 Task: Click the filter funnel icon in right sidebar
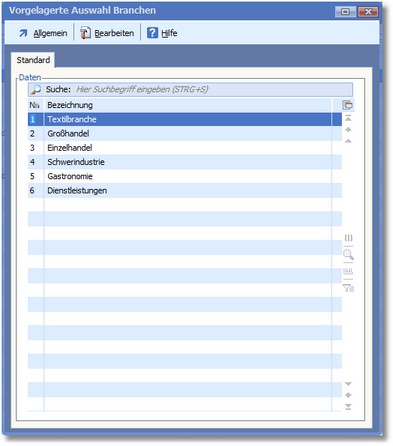coord(348,288)
